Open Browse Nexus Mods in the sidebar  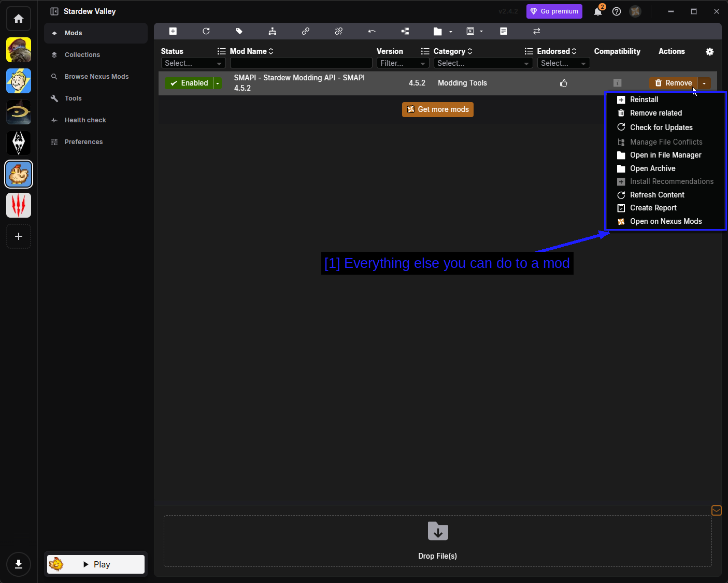tap(96, 77)
